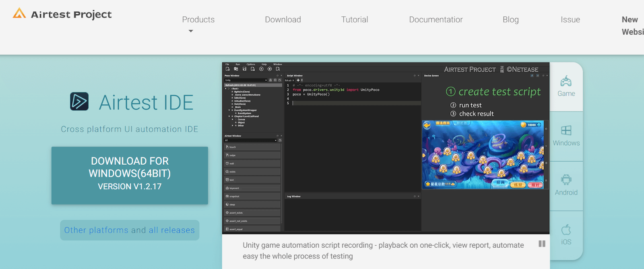Collapse the Chapter1LevelListPanel node
The height and width of the screenshot is (269, 644).
[229, 116]
